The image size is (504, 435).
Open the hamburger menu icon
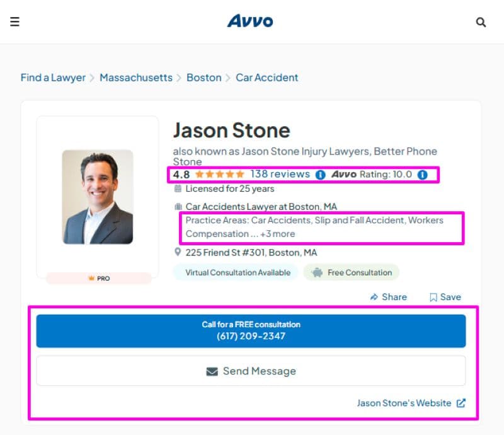click(x=14, y=21)
